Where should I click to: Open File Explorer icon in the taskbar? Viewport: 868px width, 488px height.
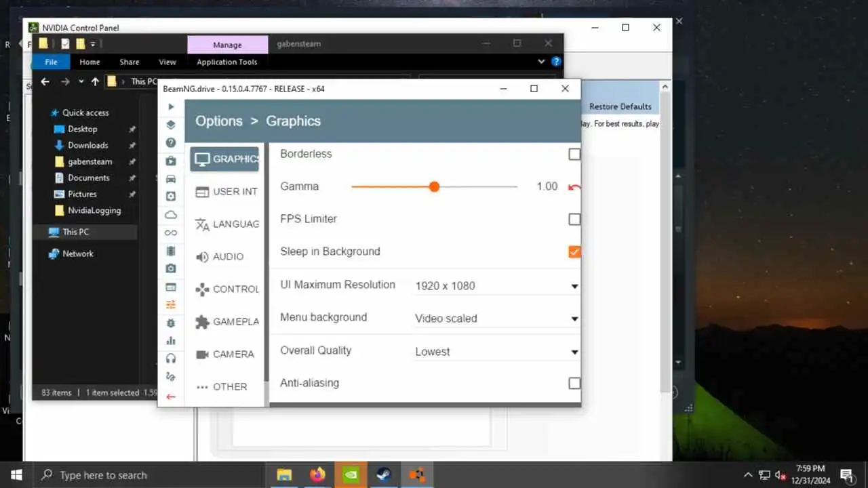point(284,474)
